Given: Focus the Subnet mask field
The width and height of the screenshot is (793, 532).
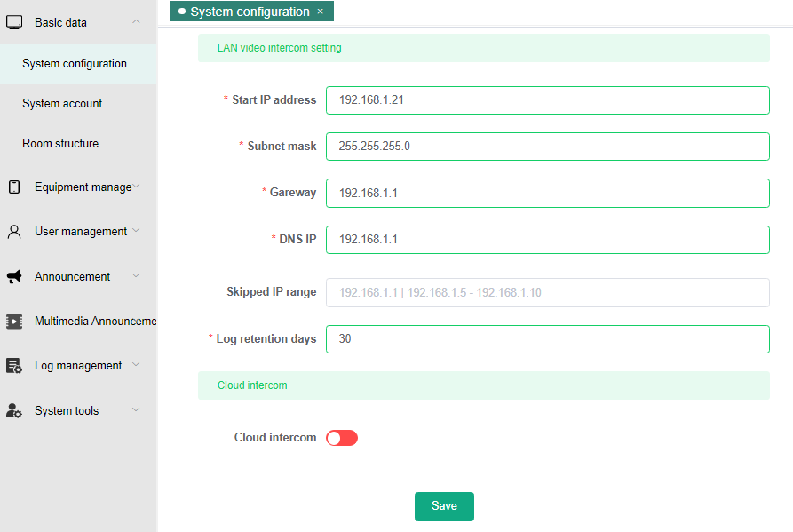Looking at the screenshot, I should click(548, 147).
